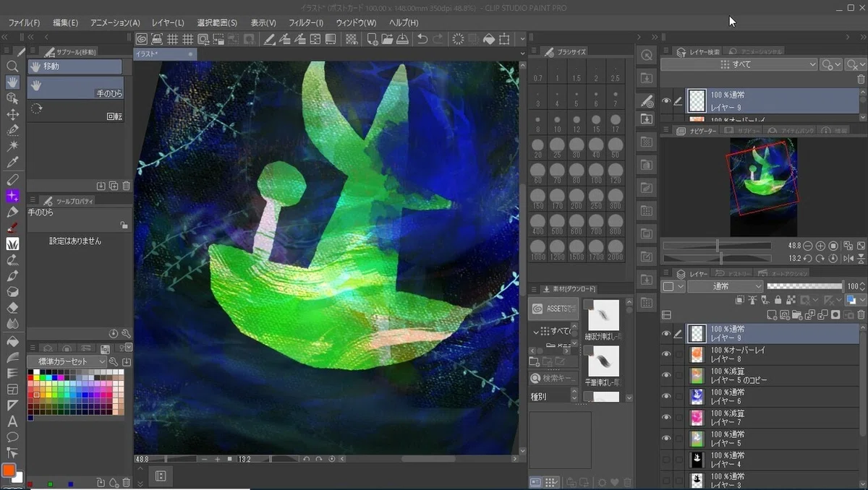
Task: Select the Auto Select magic wand tool
Action: (x=12, y=146)
